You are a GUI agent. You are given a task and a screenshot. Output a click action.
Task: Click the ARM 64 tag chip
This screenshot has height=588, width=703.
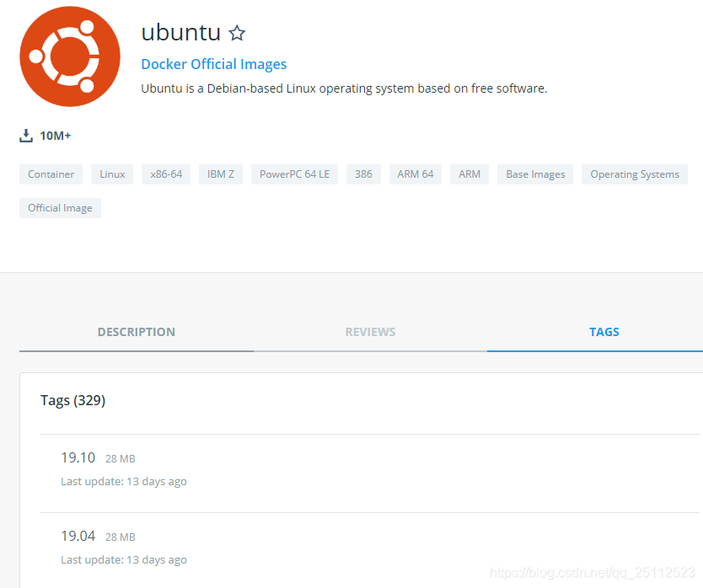coord(416,174)
